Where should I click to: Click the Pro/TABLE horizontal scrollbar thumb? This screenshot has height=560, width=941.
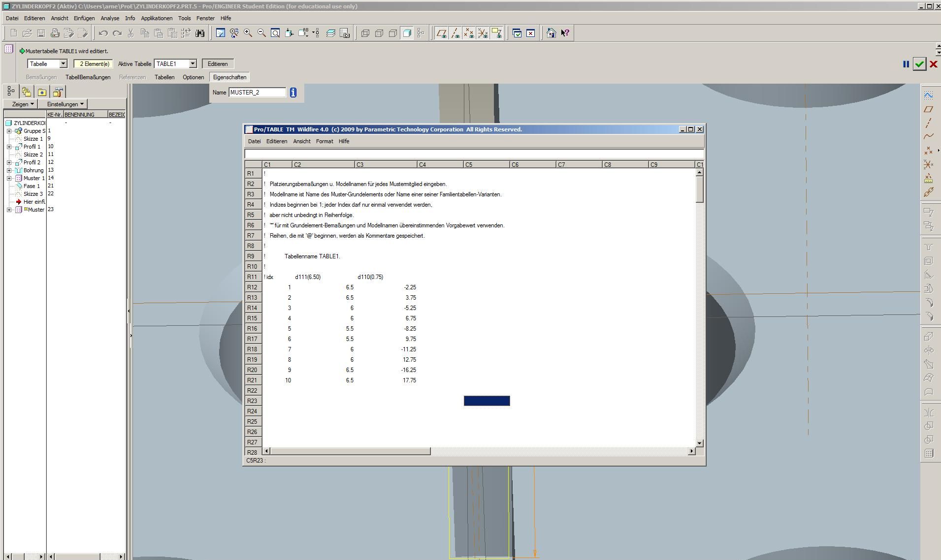[350, 451]
